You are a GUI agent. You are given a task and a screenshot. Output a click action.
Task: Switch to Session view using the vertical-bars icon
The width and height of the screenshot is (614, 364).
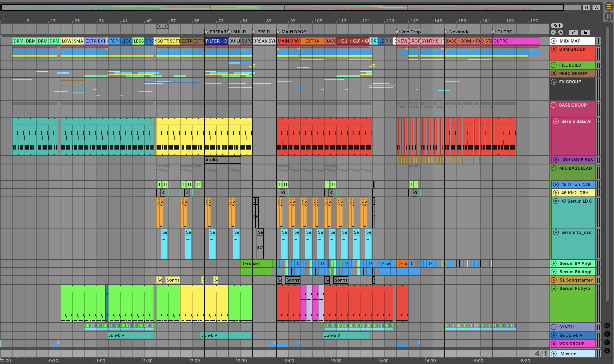coord(609,16)
